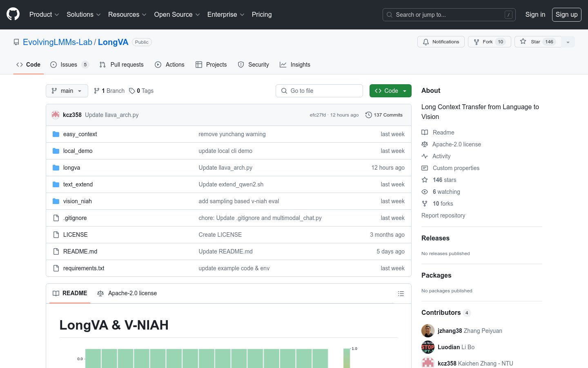
Task: Open the Enterprise menu
Action: point(226,14)
